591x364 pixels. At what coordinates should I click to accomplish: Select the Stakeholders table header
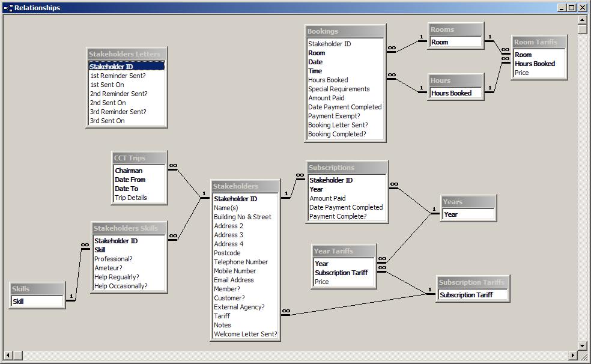tap(246, 186)
